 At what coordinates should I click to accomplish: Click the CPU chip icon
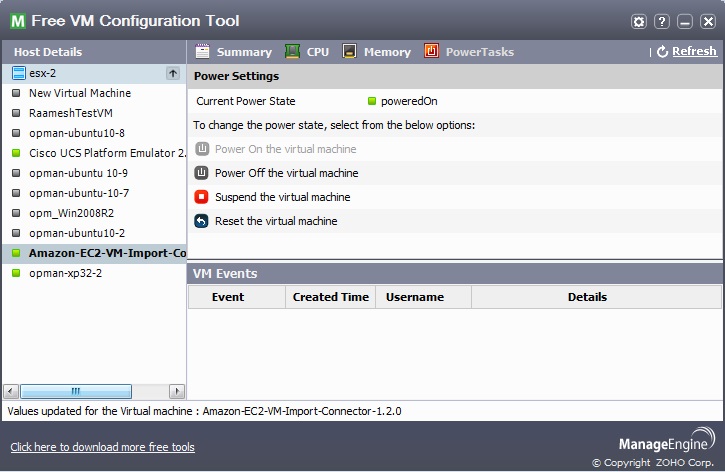pyautogui.click(x=292, y=51)
